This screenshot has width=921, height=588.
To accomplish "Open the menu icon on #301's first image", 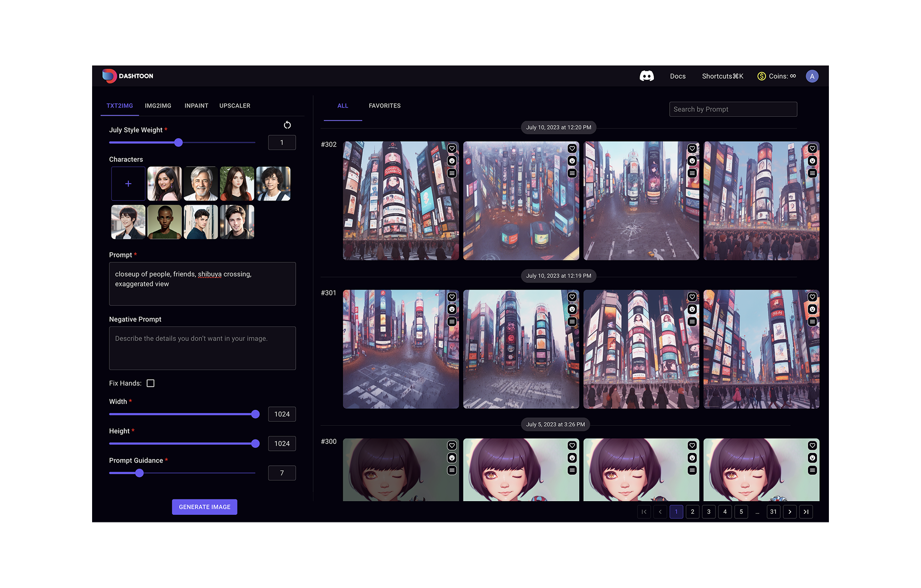I will tap(452, 321).
